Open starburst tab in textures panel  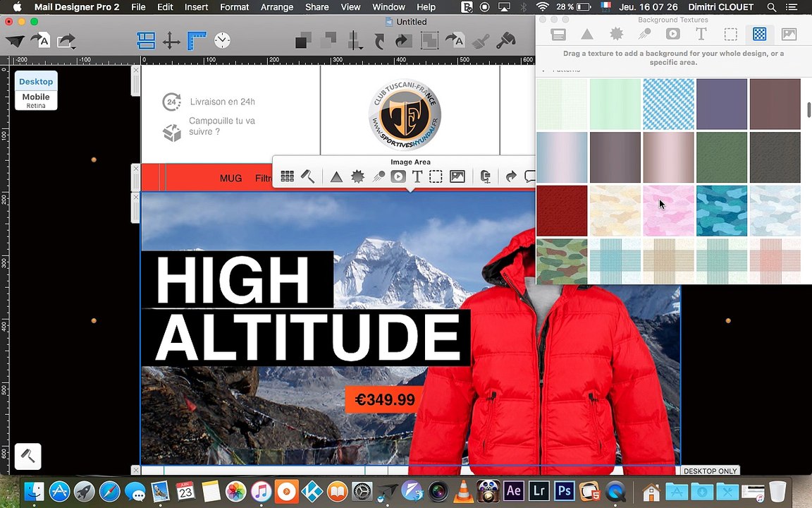tap(616, 34)
